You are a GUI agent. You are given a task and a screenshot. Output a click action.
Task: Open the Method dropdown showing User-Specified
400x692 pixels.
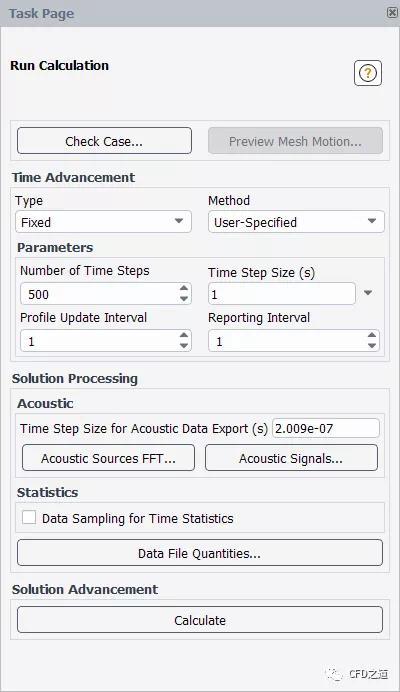(x=296, y=222)
